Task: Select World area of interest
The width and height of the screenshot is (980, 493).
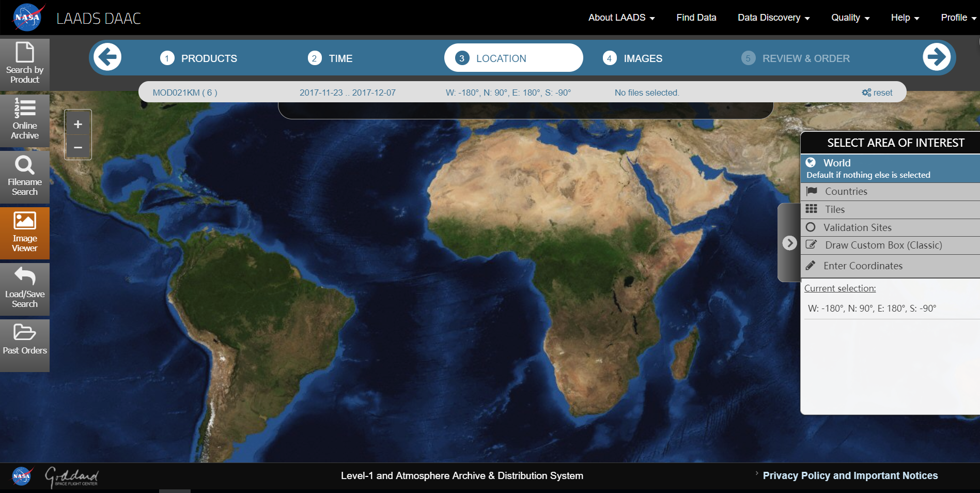Action: click(890, 168)
